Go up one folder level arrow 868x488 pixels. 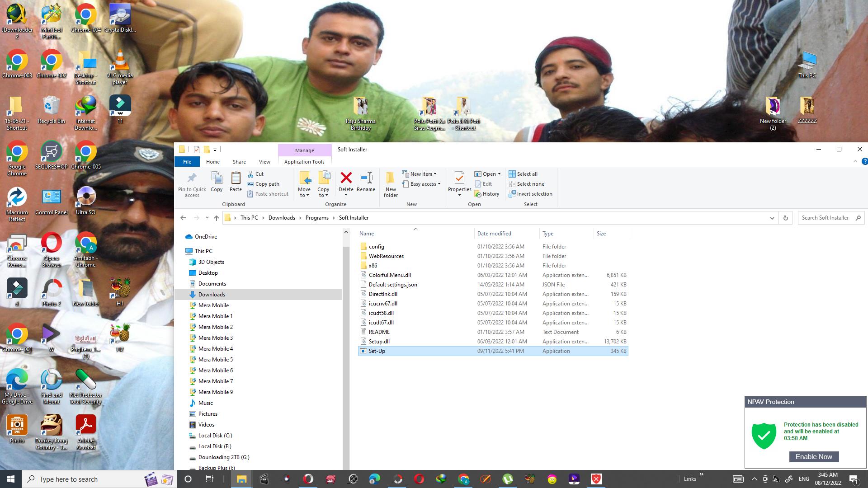[217, 218]
